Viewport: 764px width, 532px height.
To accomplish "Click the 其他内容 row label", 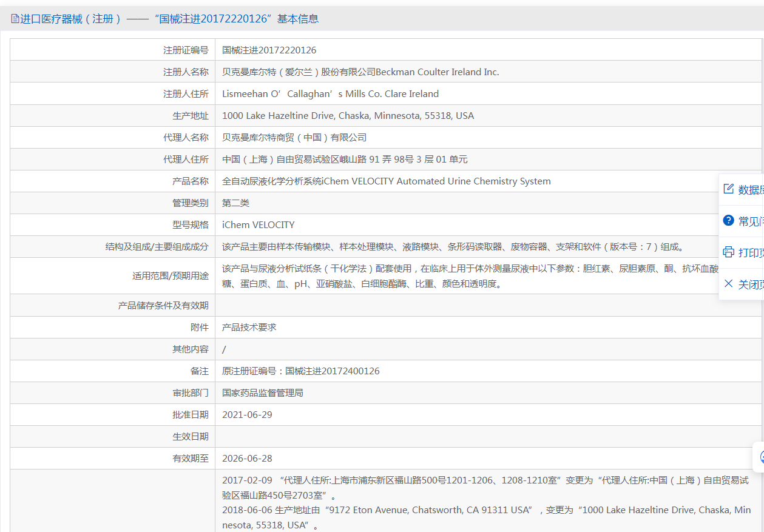I will pyautogui.click(x=191, y=349).
